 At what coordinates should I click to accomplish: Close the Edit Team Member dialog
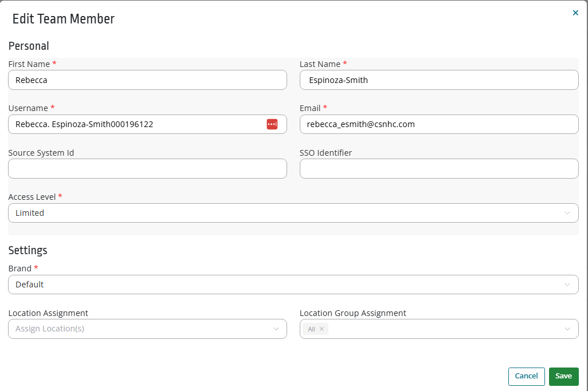click(575, 12)
